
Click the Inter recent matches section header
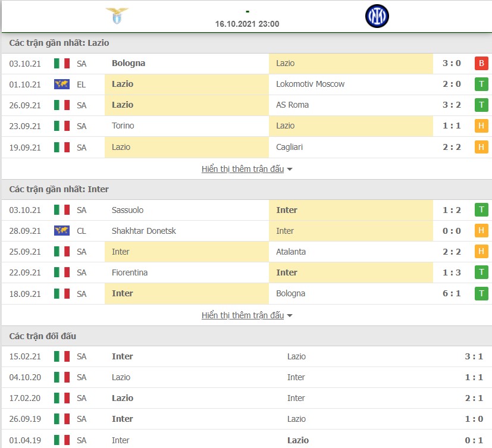[247, 189]
